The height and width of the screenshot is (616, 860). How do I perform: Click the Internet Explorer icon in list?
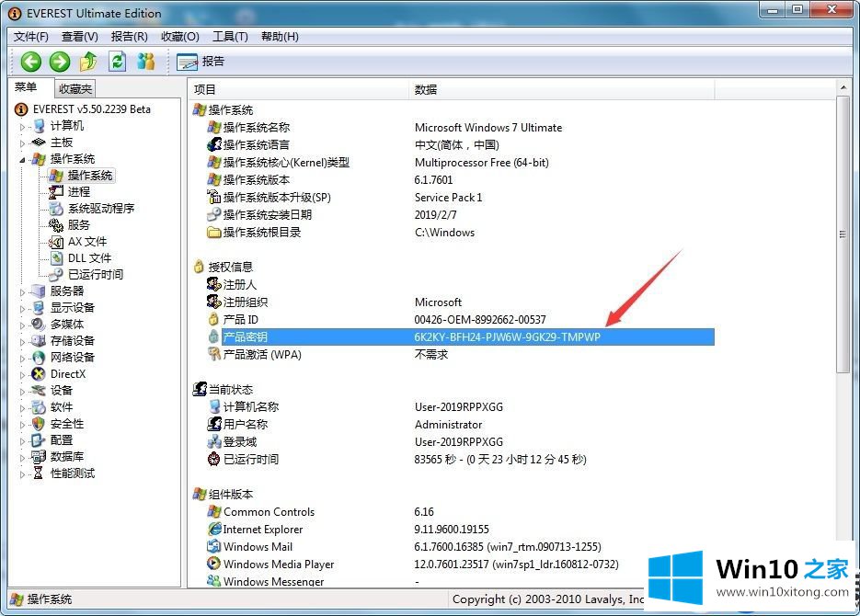[x=214, y=529]
